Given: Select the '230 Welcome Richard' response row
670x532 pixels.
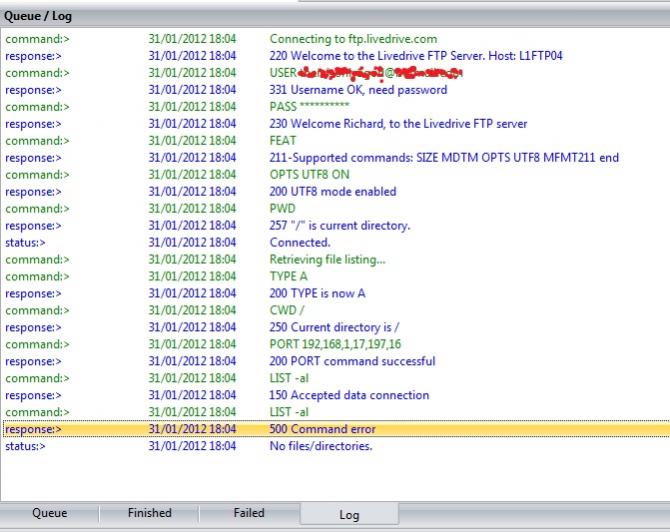Looking at the screenshot, I should 398,124.
